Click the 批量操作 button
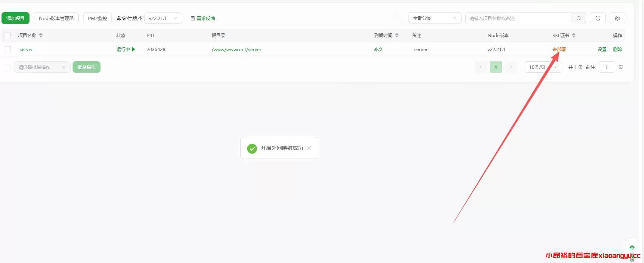The width and height of the screenshot is (644, 263). click(87, 67)
